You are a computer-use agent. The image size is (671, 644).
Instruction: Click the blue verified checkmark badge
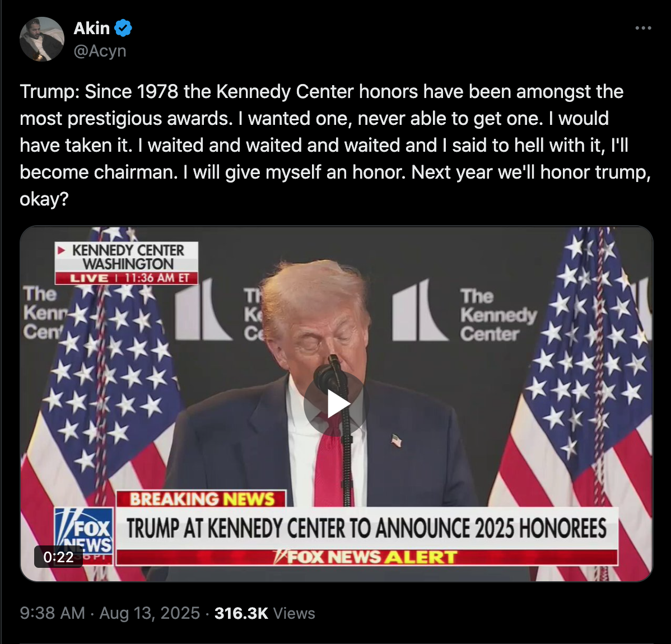click(x=123, y=28)
